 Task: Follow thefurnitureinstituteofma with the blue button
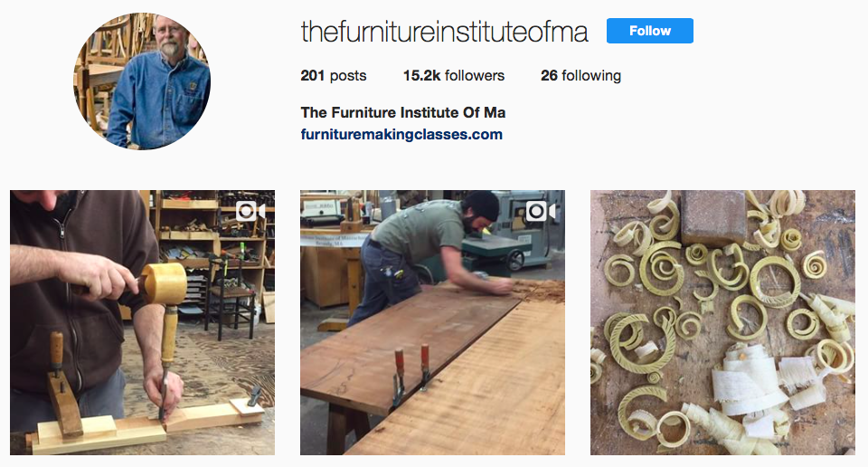coord(650,31)
